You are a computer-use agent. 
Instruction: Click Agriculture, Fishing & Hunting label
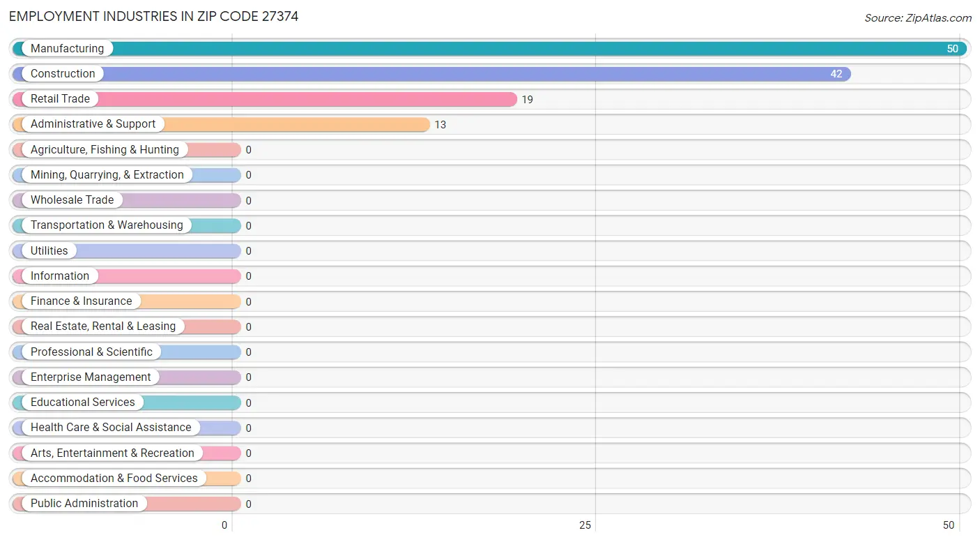[x=105, y=149]
